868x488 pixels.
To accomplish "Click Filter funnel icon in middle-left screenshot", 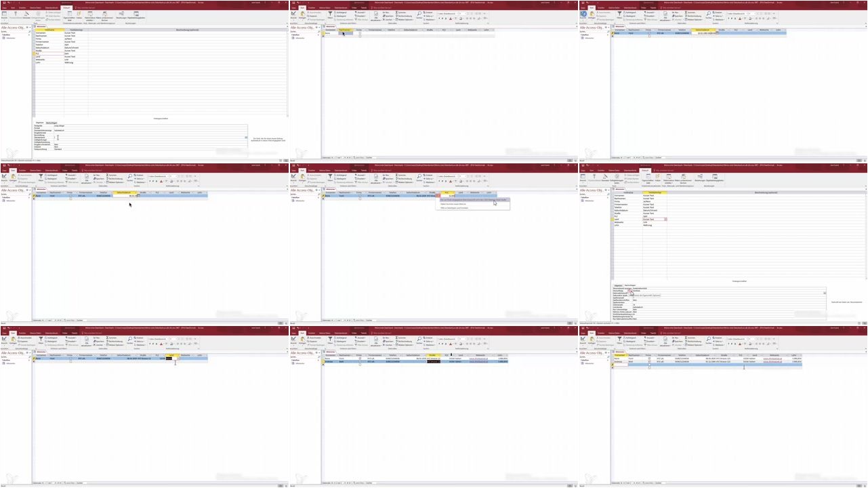I will coord(41,177).
